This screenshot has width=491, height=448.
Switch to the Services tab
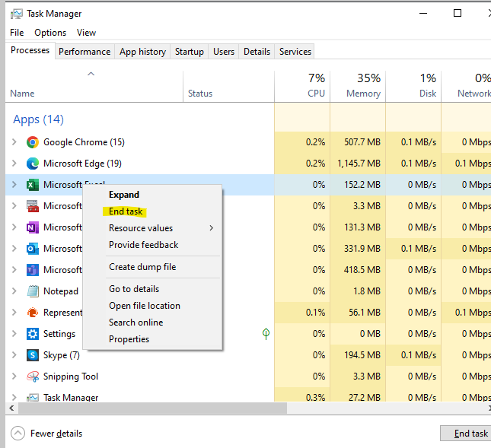(295, 52)
